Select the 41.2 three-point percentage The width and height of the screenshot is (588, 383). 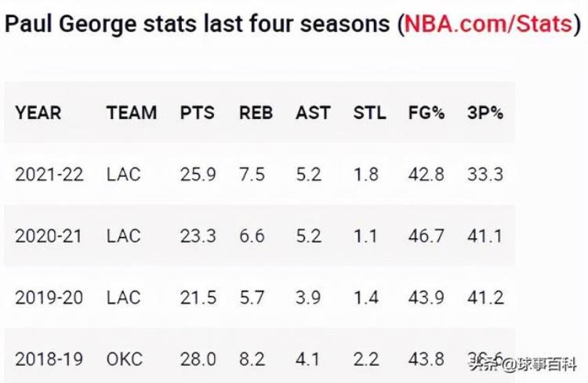coord(485,298)
